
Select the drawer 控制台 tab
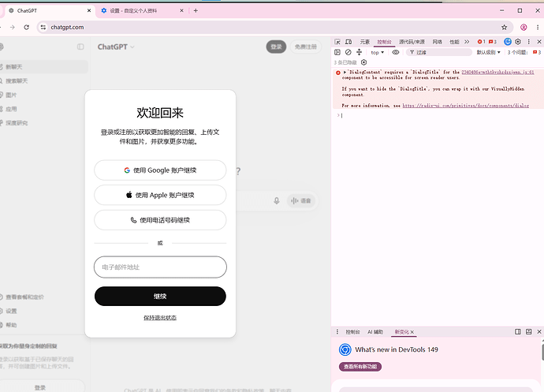click(x=352, y=332)
